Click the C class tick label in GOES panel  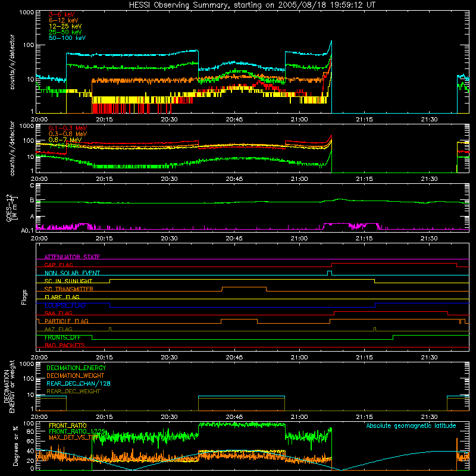tap(32, 186)
